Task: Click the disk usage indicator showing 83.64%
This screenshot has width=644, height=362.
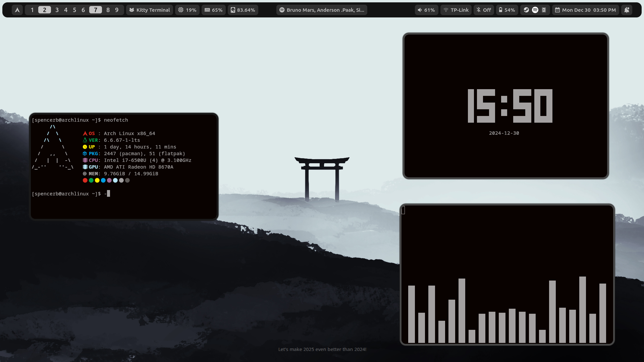Action: [x=243, y=10]
